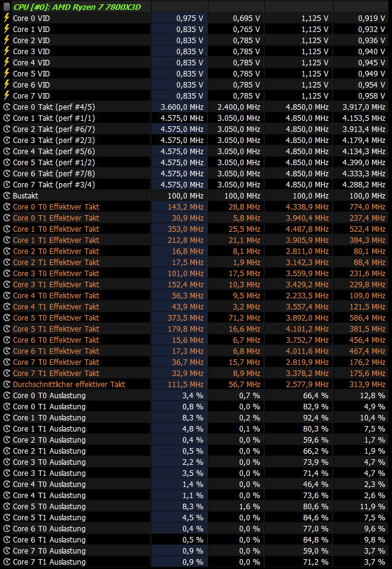This screenshot has width=392, height=569.
Task: Click the lightning icon beside Core 7 VID
Action: [x=6, y=96]
